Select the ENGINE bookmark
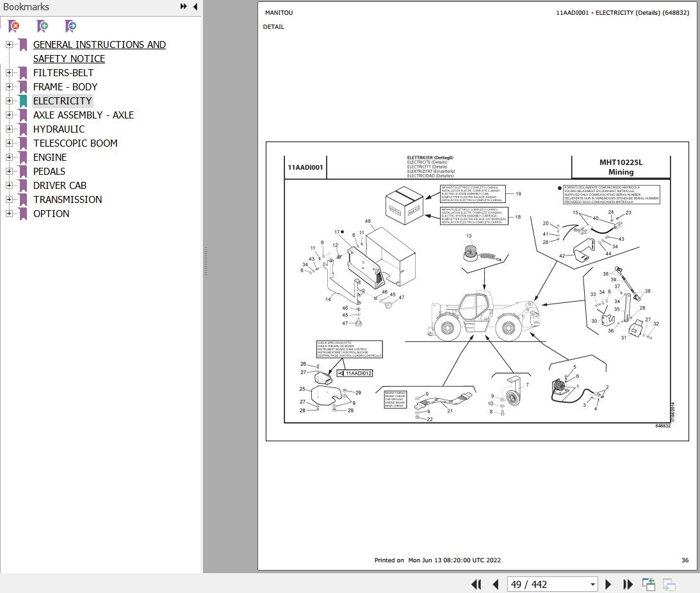Viewport: 700px width, 593px height. coord(50,157)
